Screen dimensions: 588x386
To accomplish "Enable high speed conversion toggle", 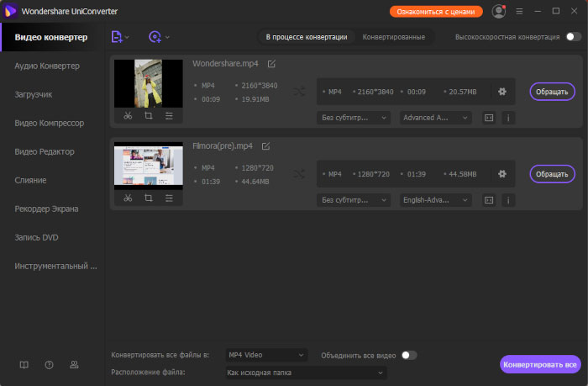I will point(573,37).
